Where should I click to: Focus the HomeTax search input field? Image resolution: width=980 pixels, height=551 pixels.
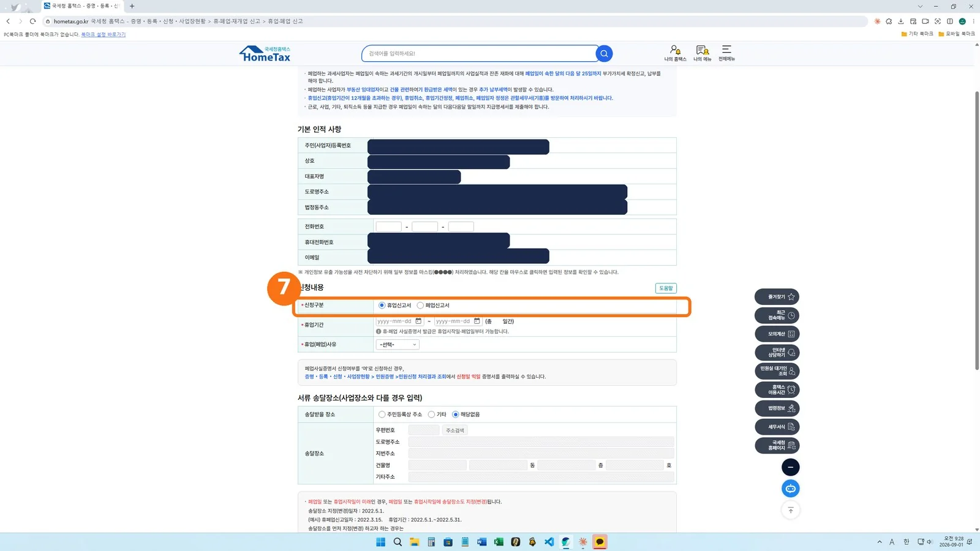479,54
